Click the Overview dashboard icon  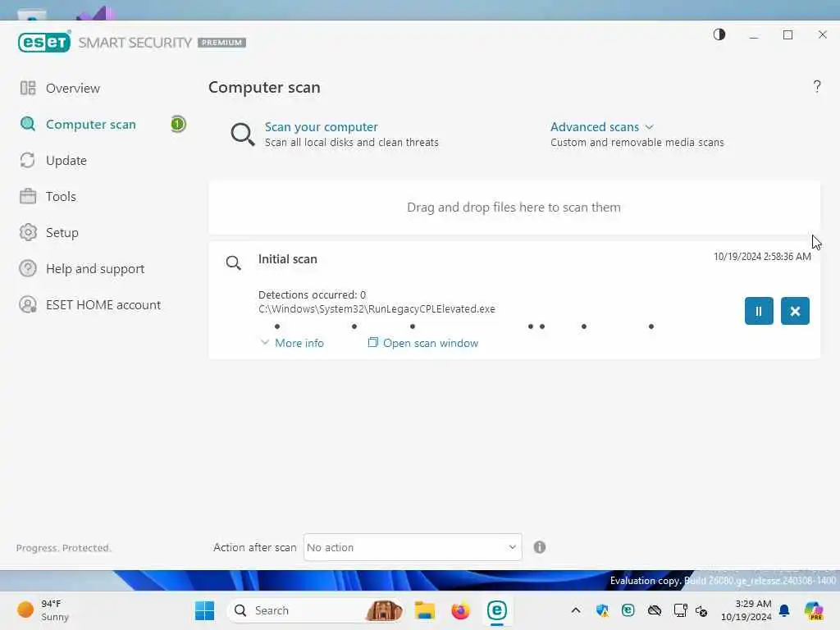point(28,88)
